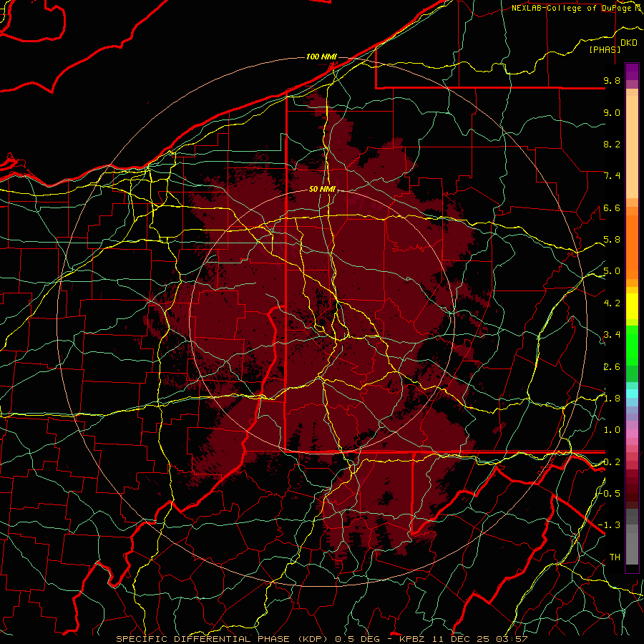Screen dimensions: 644x644
Task: Pick the yellow color bar segment
Action: pos(632,306)
